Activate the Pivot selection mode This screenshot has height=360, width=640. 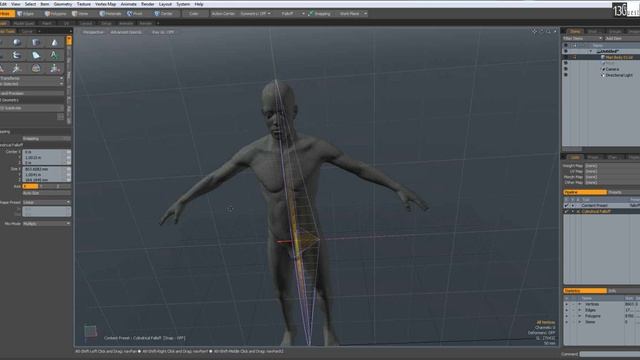tap(136, 13)
